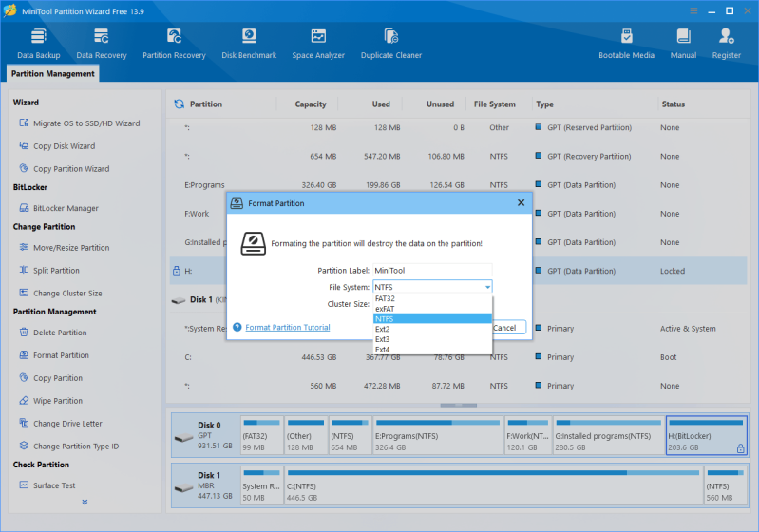The height and width of the screenshot is (532, 759).
Task: Click the help icon beside tutorial link
Action: (x=237, y=327)
